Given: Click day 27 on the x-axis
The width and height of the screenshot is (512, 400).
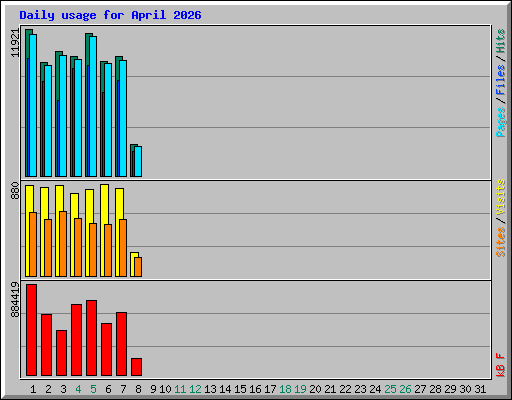Looking at the screenshot, I should pos(420,389).
